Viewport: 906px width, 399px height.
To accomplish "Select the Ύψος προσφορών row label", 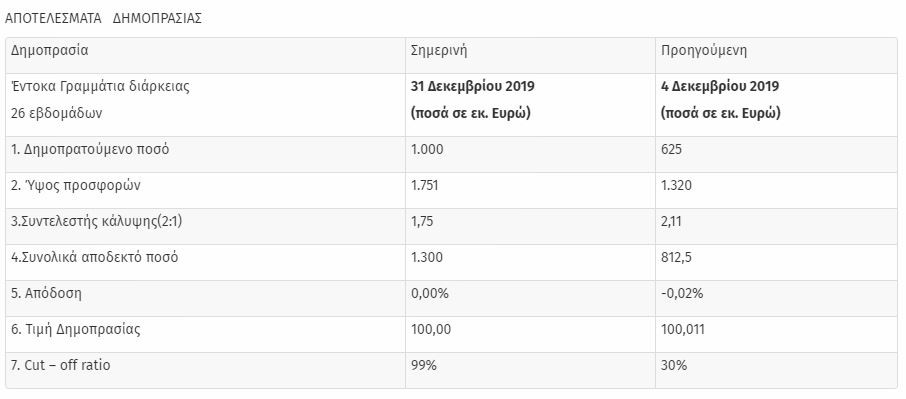I will click(x=76, y=186).
